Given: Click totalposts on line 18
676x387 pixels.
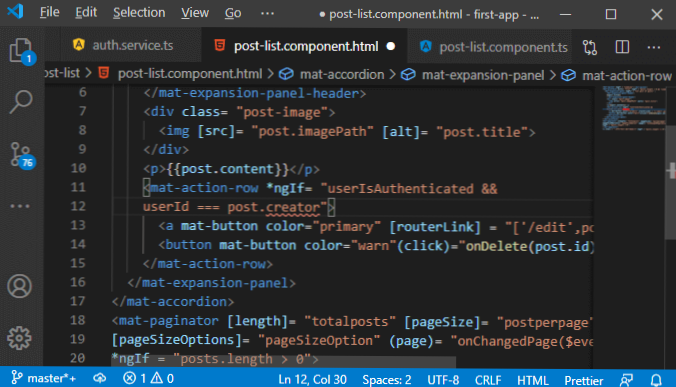Looking at the screenshot, I should pos(350,321).
